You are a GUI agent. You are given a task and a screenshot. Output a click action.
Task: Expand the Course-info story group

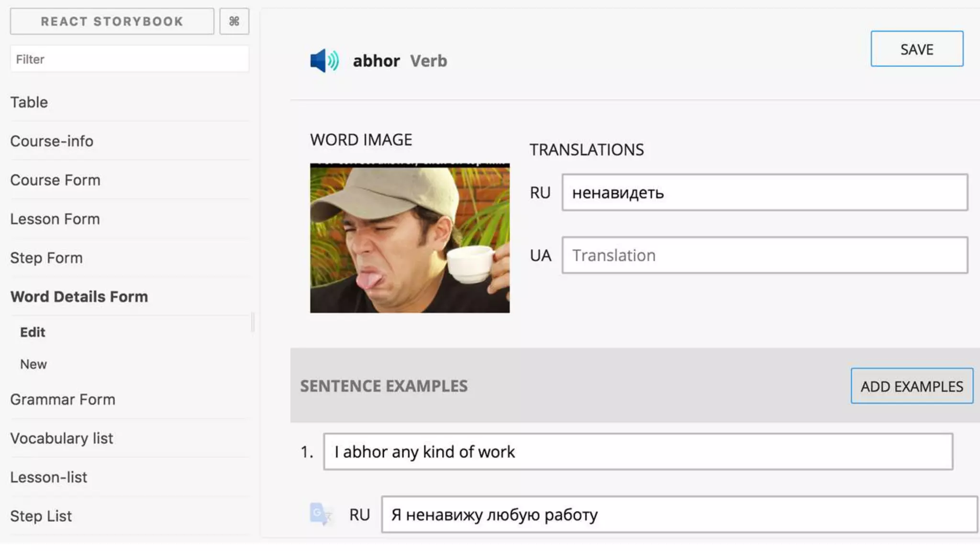click(x=52, y=141)
